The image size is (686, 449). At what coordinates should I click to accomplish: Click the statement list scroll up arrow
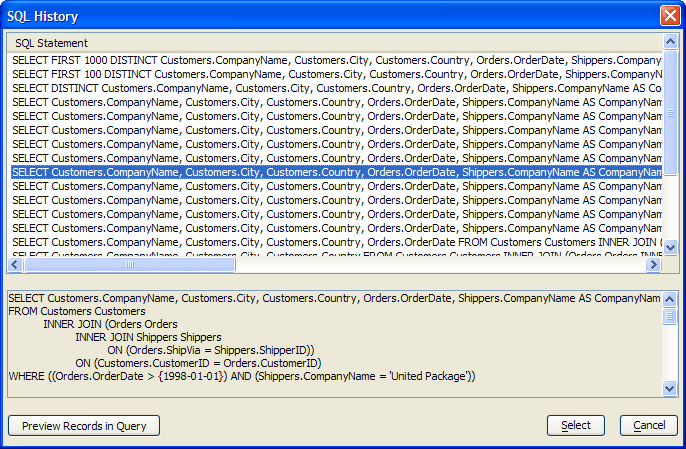coord(670,42)
